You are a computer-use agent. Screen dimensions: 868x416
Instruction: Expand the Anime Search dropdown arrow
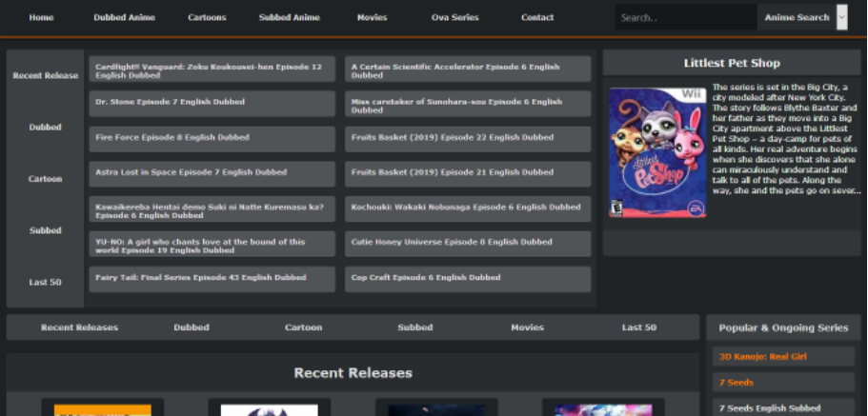tap(842, 17)
